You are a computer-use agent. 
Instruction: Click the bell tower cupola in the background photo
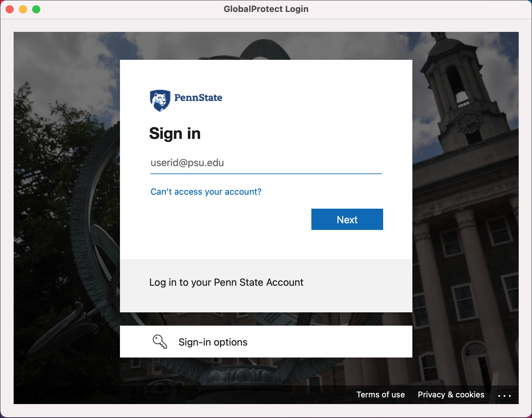click(454, 76)
